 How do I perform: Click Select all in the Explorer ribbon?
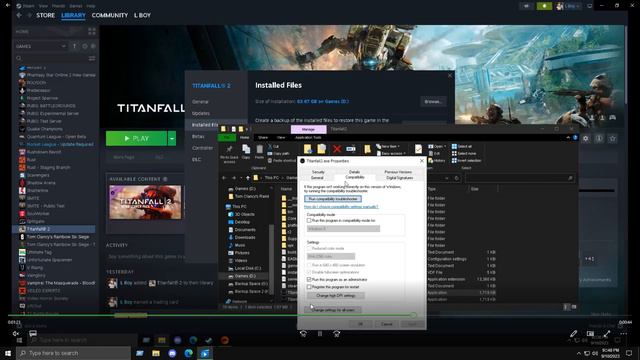coord(462,147)
